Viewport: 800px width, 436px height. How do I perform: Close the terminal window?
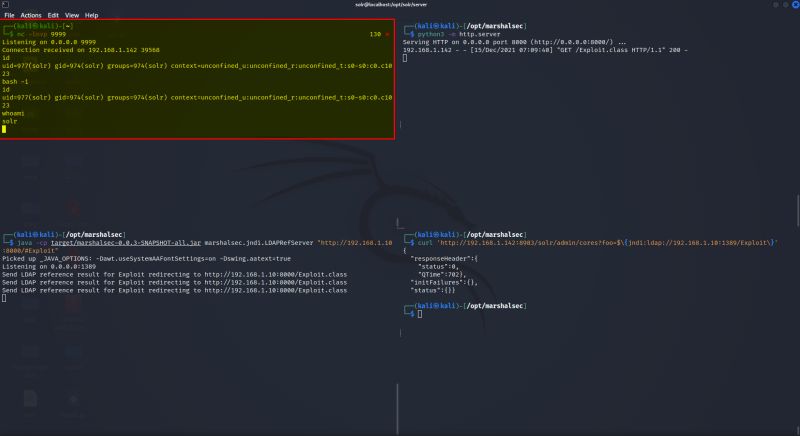[795, 5]
